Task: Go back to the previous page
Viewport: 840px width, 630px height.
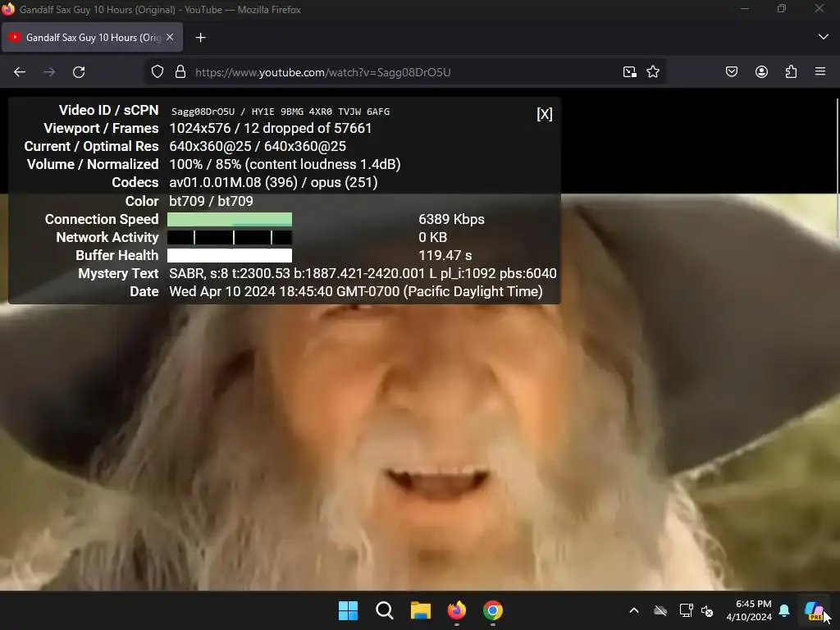Action: click(20, 72)
